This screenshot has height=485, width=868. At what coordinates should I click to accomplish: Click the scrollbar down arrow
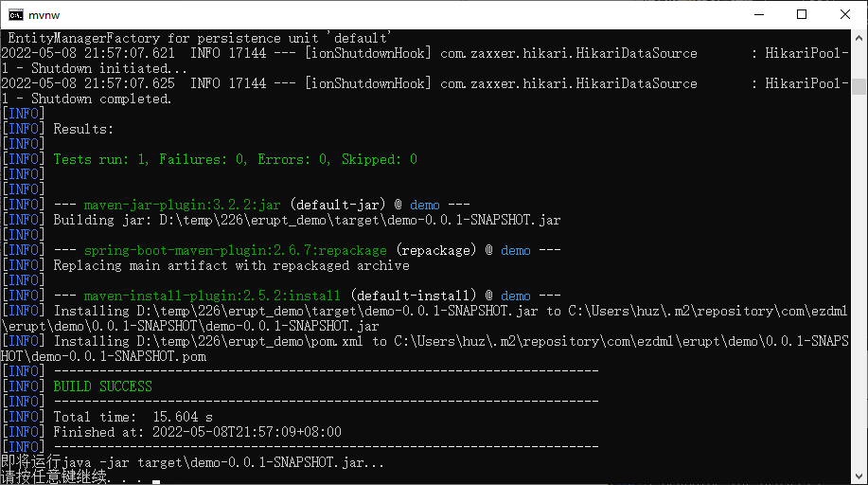pyautogui.click(x=859, y=476)
